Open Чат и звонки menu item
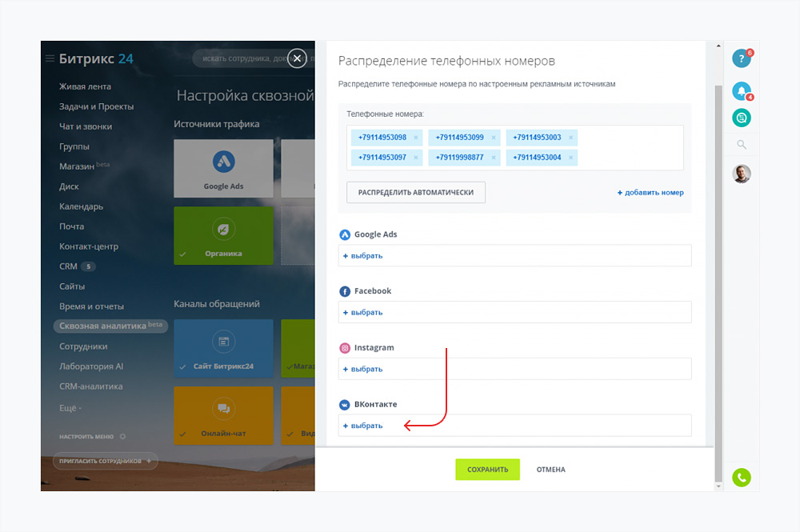The width and height of the screenshot is (800, 532). 86,126
